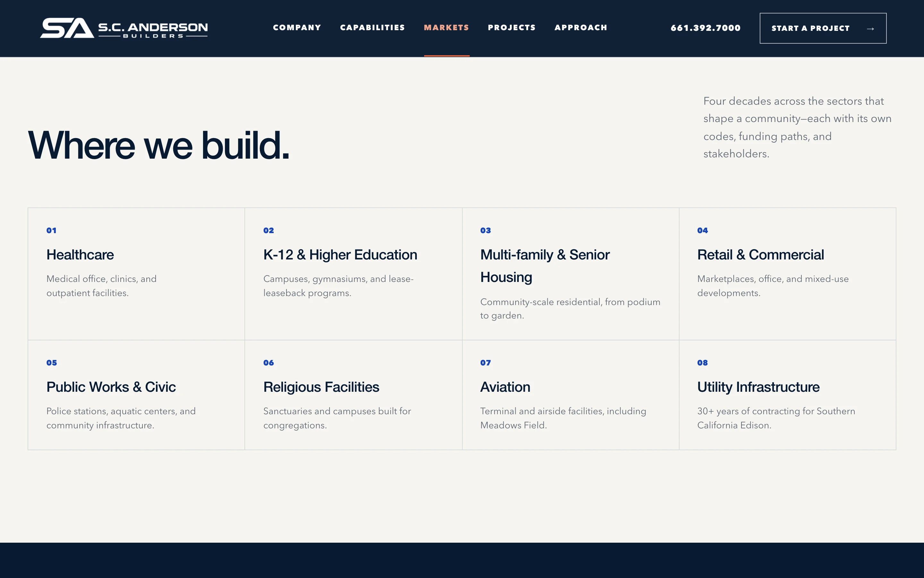
Task: Select the Markets nav item
Action: pyautogui.click(x=446, y=28)
